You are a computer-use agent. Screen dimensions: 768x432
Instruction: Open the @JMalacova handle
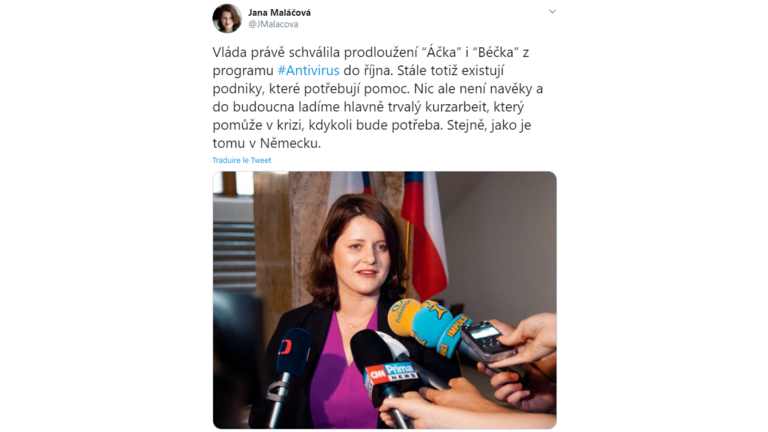pyautogui.click(x=273, y=24)
